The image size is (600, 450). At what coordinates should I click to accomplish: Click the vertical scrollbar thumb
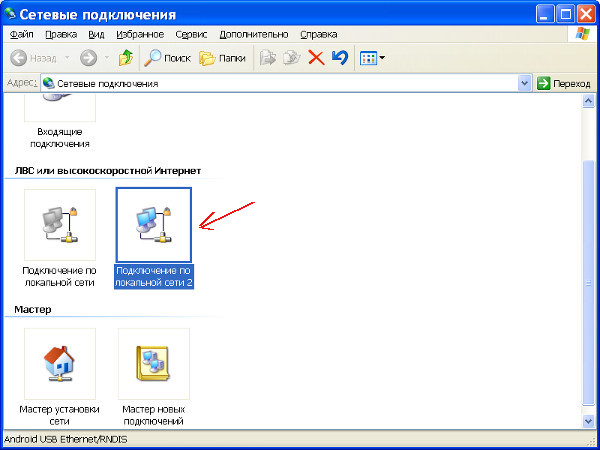tap(588, 282)
